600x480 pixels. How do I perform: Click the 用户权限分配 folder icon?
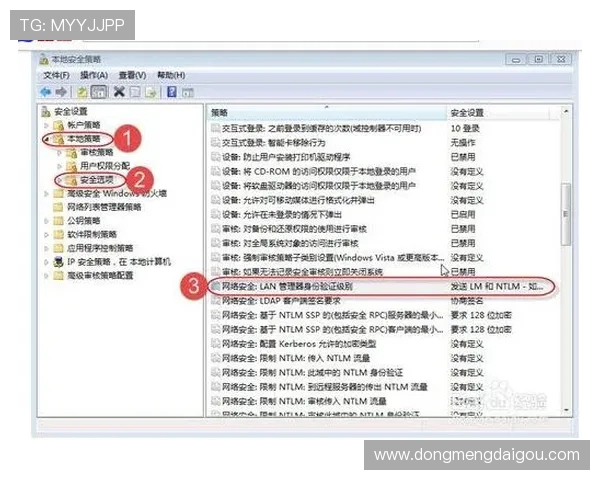point(72,166)
